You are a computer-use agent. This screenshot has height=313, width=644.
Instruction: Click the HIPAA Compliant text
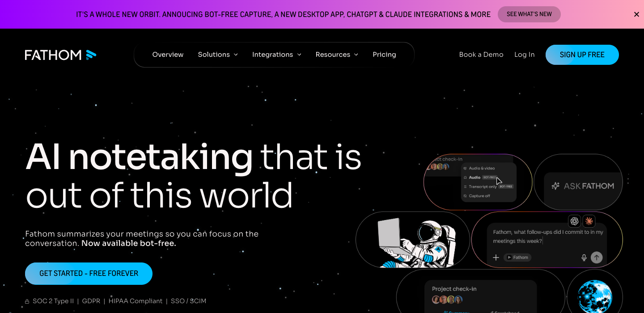pos(135,301)
